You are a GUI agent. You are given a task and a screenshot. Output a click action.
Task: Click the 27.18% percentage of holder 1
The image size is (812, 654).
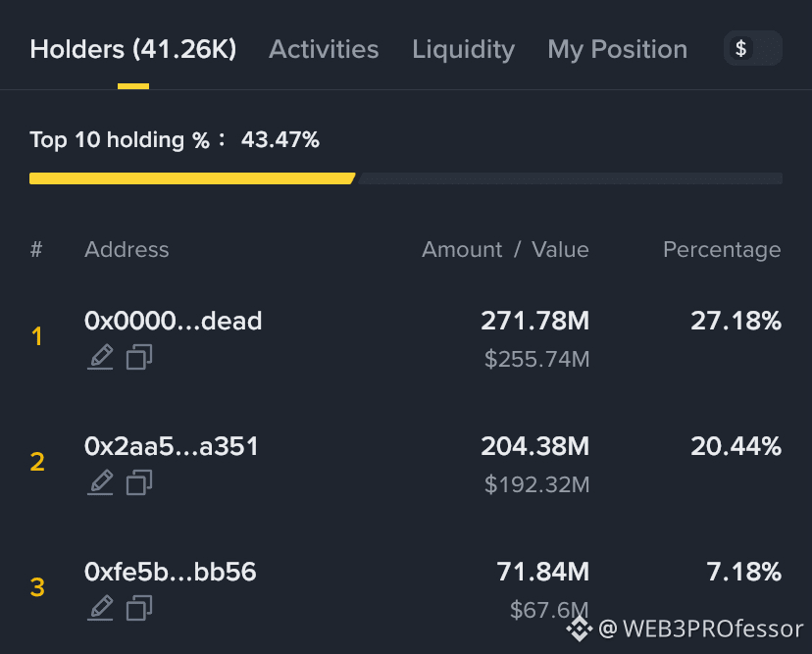point(736,321)
